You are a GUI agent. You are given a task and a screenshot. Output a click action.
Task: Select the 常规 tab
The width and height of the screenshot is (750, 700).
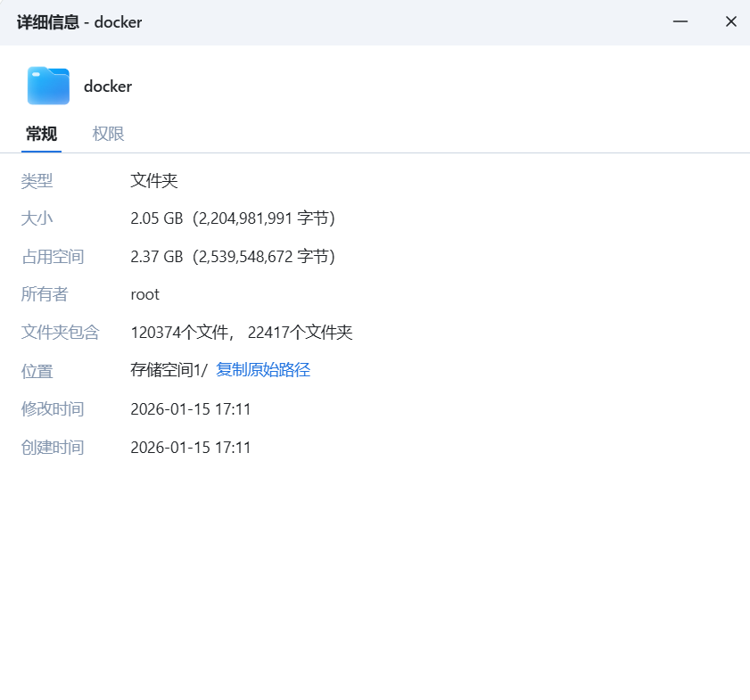pyautogui.click(x=40, y=134)
